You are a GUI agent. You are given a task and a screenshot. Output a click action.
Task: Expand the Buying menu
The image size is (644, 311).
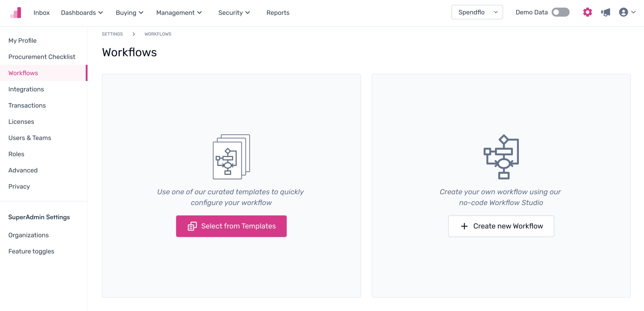[x=130, y=13]
